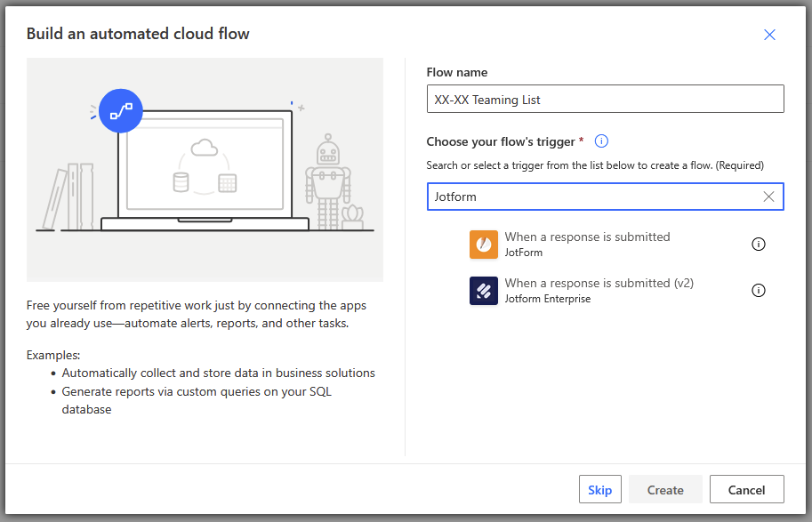Clear the Jotform search text with the X
This screenshot has width=812, height=522.
click(768, 197)
